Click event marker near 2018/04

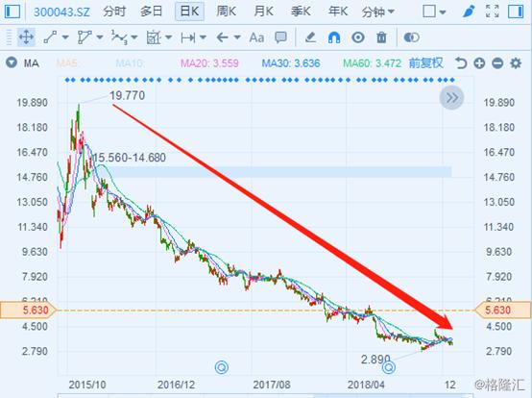pos(389,367)
